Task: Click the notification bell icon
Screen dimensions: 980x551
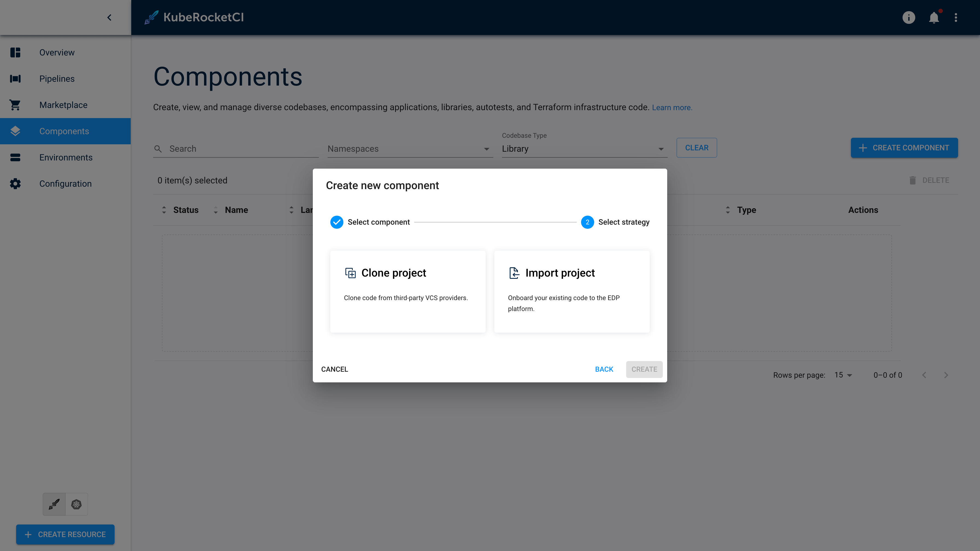Action: point(934,17)
